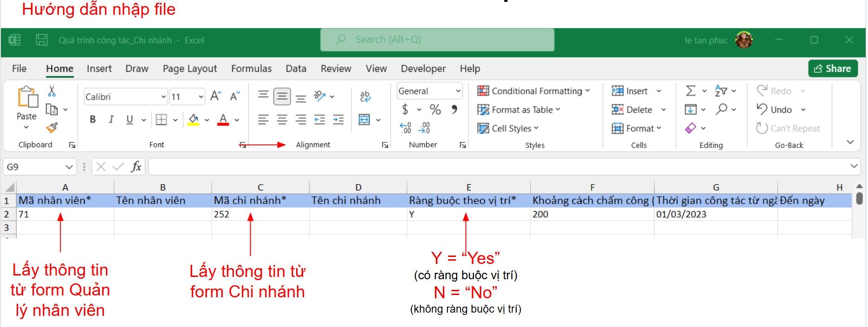Click the Format Painter brush icon
The image size is (868, 327).
(x=52, y=128)
